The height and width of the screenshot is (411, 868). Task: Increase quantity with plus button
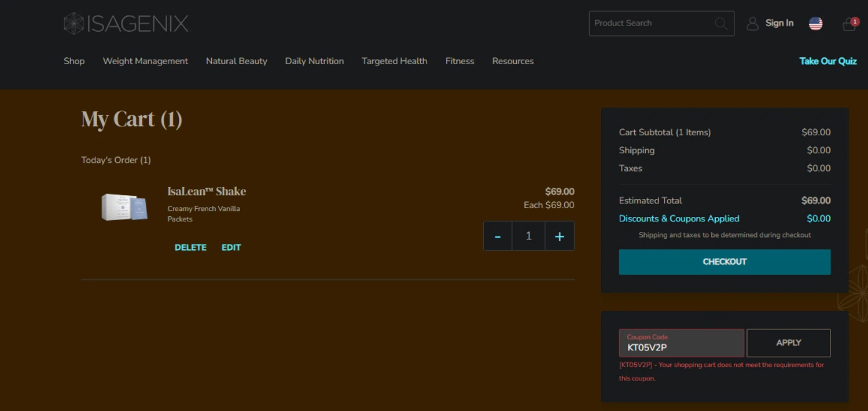560,236
